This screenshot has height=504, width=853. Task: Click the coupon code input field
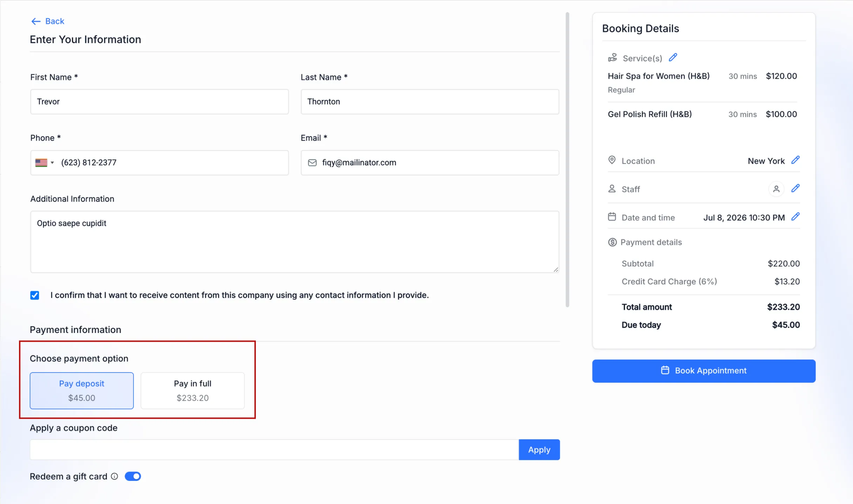(x=274, y=450)
